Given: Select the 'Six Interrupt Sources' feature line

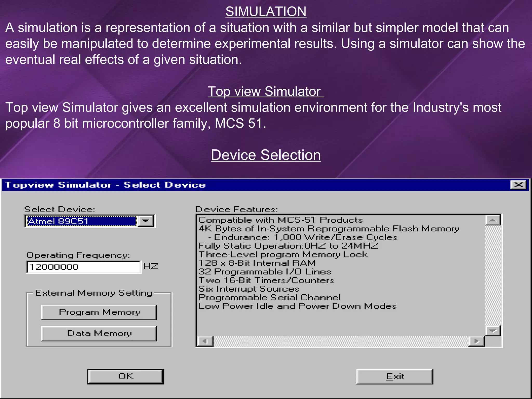Looking at the screenshot, I should [249, 289].
